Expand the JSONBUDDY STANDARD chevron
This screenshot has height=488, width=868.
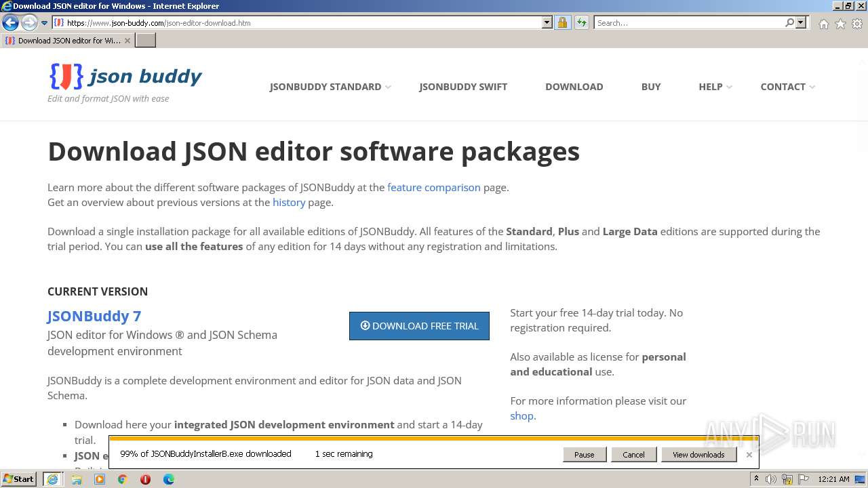388,87
